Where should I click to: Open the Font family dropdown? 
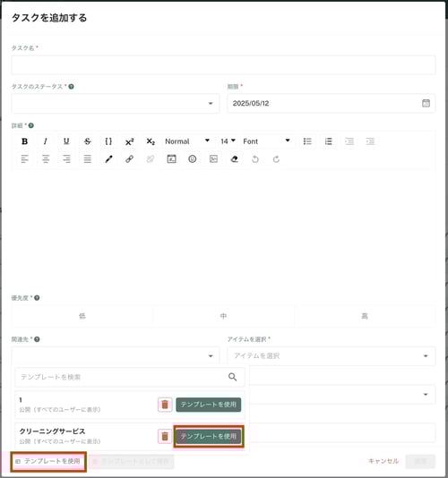click(266, 141)
